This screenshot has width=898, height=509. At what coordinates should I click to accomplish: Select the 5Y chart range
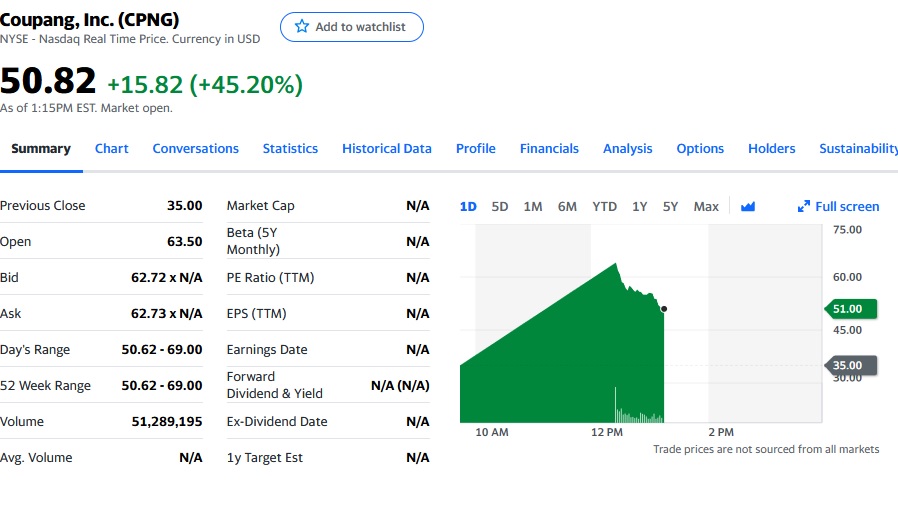click(x=670, y=207)
